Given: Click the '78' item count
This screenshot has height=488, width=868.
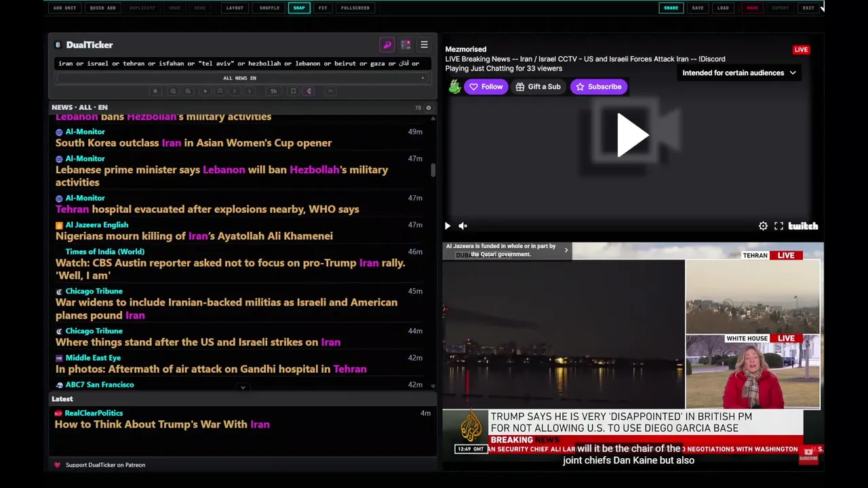Looking at the screenshot, I should 418,108.
